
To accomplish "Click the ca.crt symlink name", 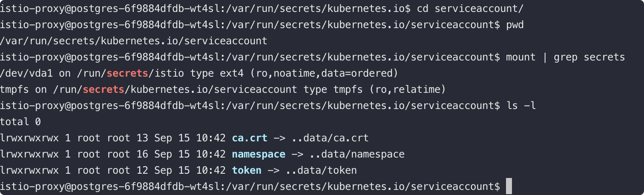I will [250, 138].
